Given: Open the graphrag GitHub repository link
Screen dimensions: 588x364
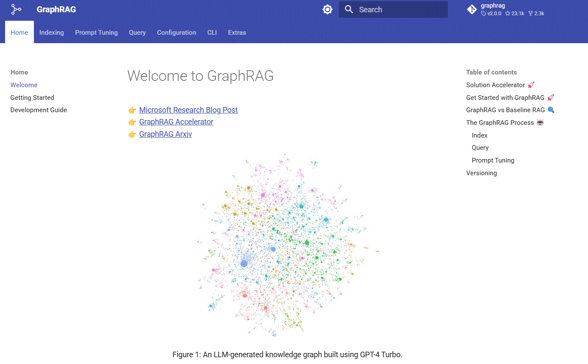Looking at the screenshot, I should coord(506,9).
